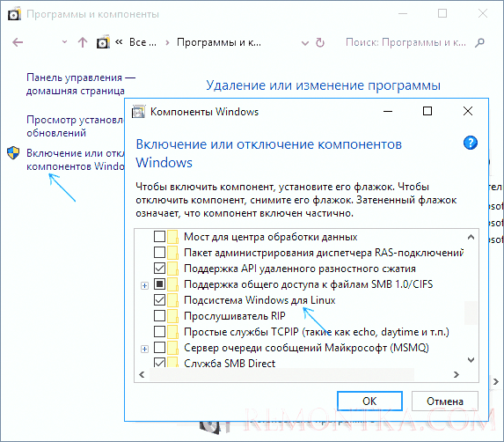This screenshot has width=504, height=442.
Task: Click components list horizontal scrollbar thumb
Action: [x=281, y=374]
